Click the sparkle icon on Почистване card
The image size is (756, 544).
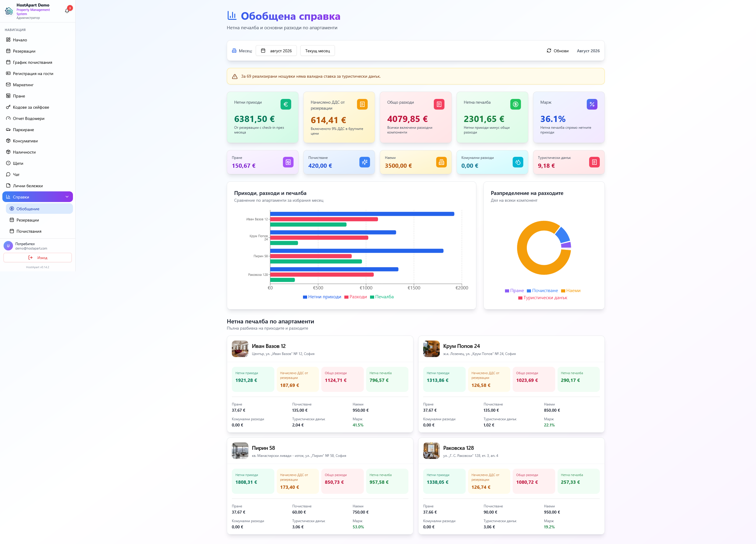pyautogui.click(x=364, y=162)
